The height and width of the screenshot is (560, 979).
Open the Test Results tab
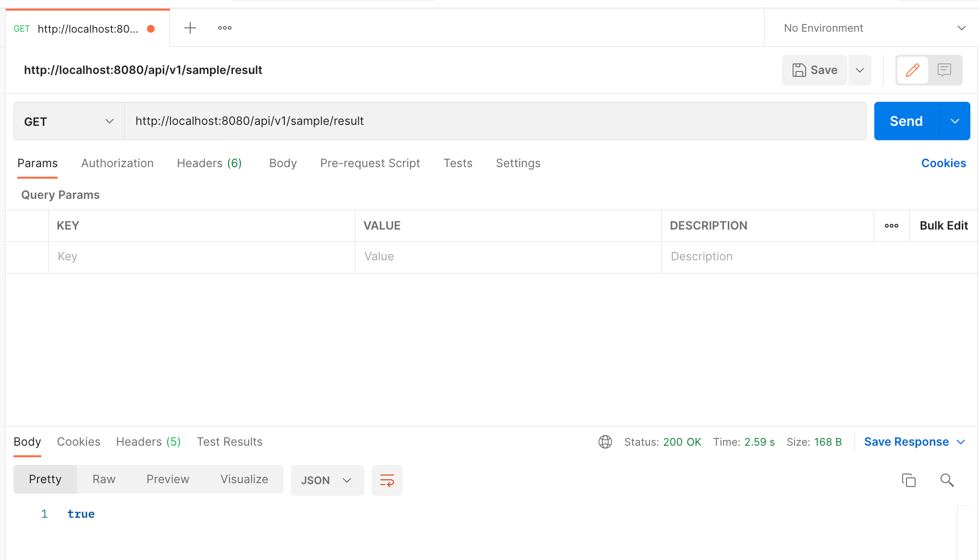229,441
